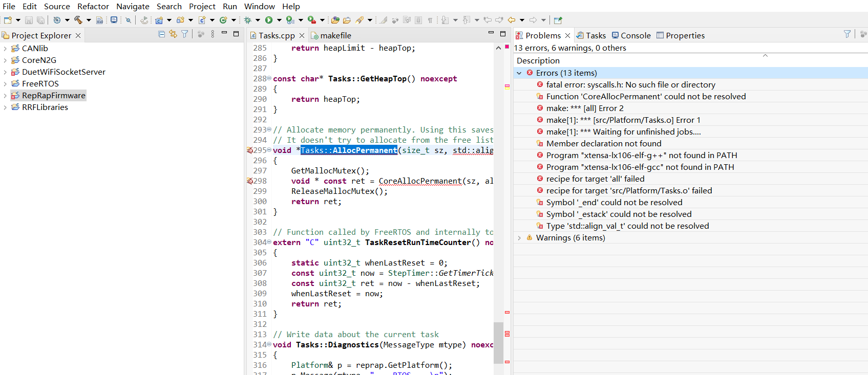Switch to the Tasks view tab
868x375 pixels.
pyautogui.click(x=591, y=35)
